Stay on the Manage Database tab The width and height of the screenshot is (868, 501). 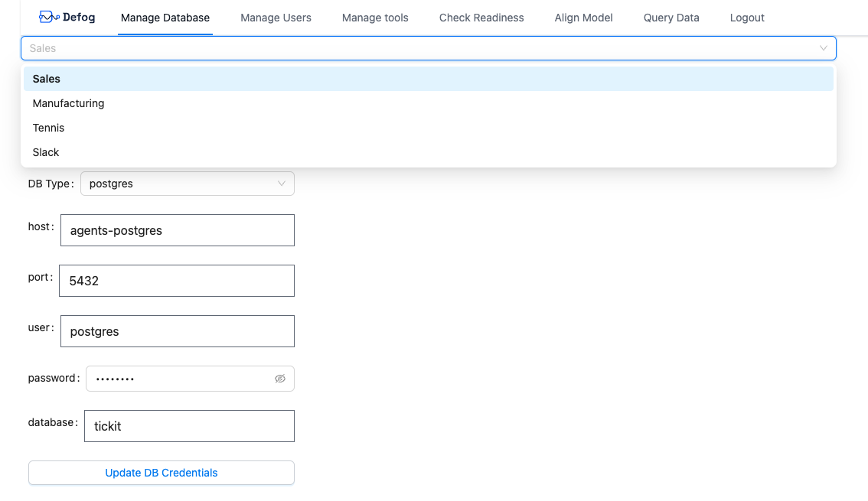click(165, 17)
